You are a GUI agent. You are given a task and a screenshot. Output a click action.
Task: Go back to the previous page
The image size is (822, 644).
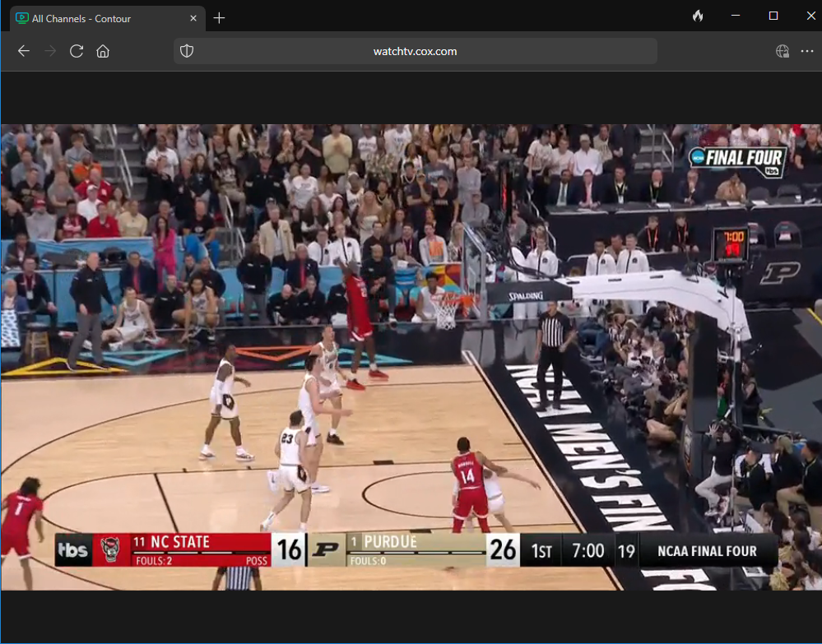point(24,51)
